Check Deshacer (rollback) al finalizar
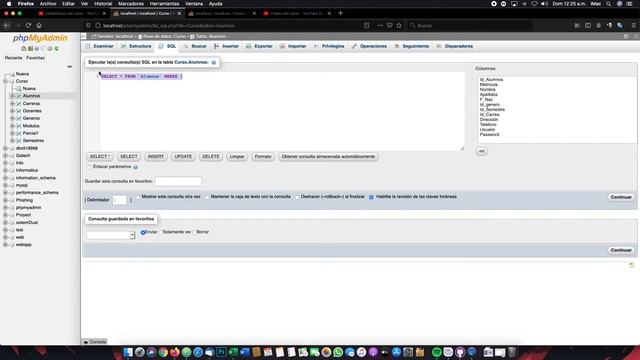 297,197
